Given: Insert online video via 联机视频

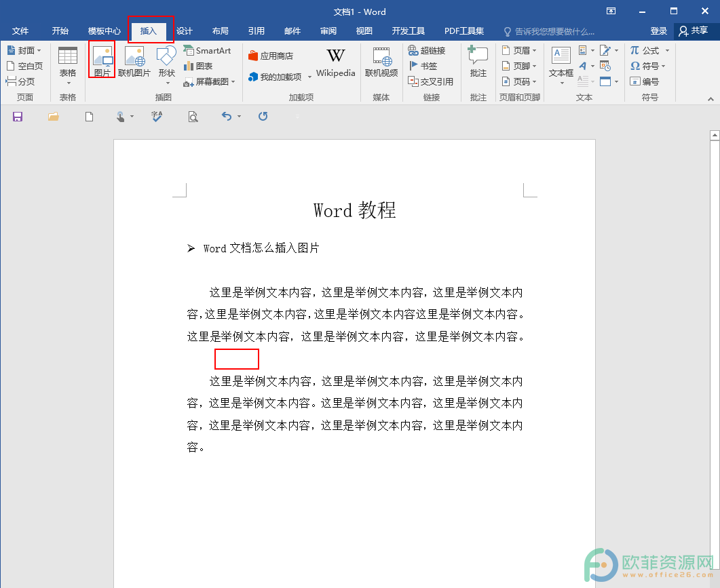Looking at the screenshot, I should (x=381, y=61).
